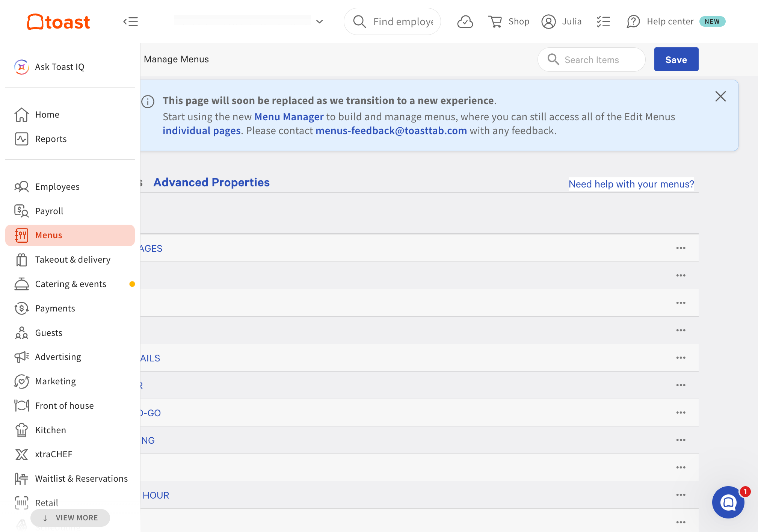Click the Find employee search field
This screenshot has width=758, height=532.
(x=392, y=21)
